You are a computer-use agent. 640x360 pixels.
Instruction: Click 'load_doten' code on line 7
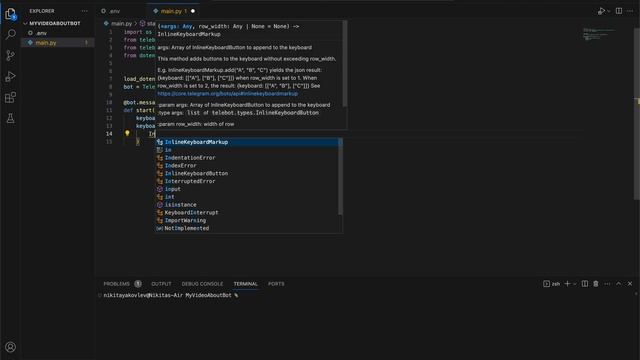[x=139, y=79]
